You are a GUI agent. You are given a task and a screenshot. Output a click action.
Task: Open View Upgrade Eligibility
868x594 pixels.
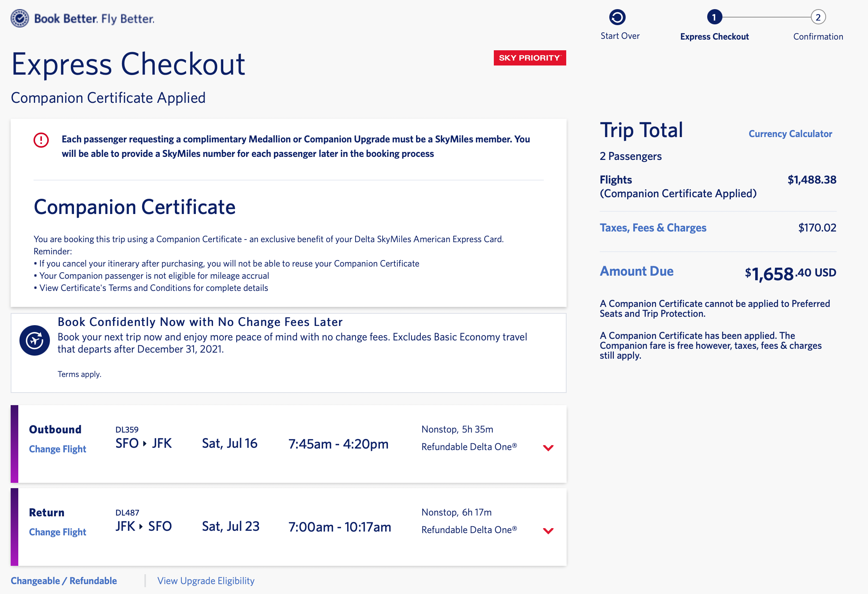point(206,581)
